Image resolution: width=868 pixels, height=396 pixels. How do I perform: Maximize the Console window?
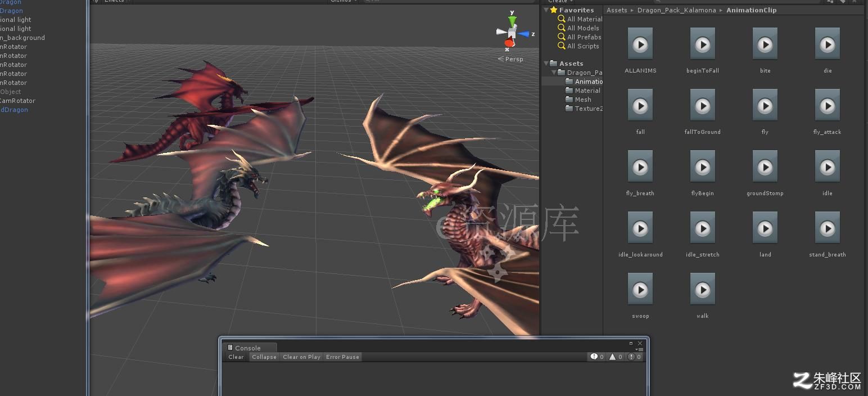631,343
